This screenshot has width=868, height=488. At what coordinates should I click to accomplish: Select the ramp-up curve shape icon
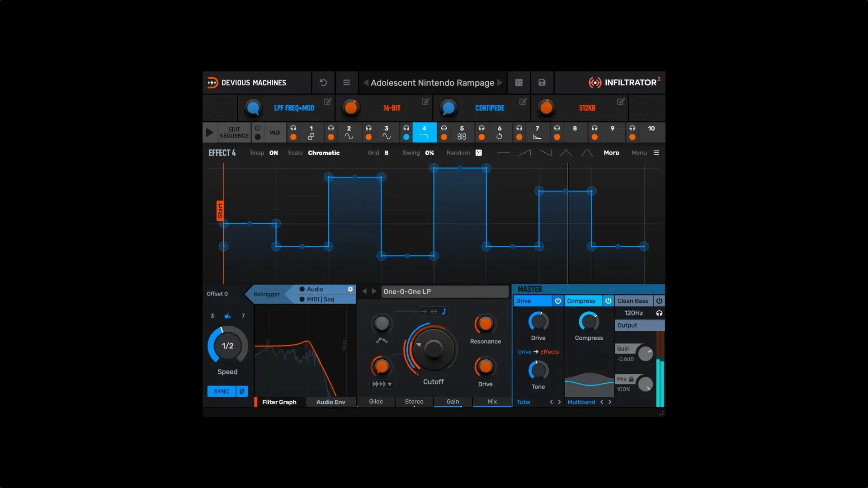[524, 153]
